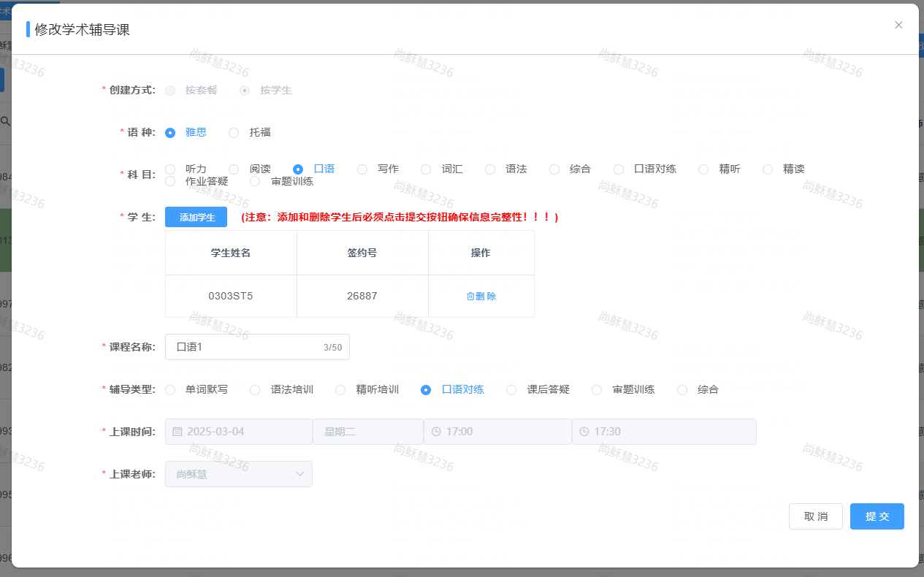The height and width of the screenshot is (577, 924).
Task: Select the 写作 subject option
Action: tap(362, 169)
